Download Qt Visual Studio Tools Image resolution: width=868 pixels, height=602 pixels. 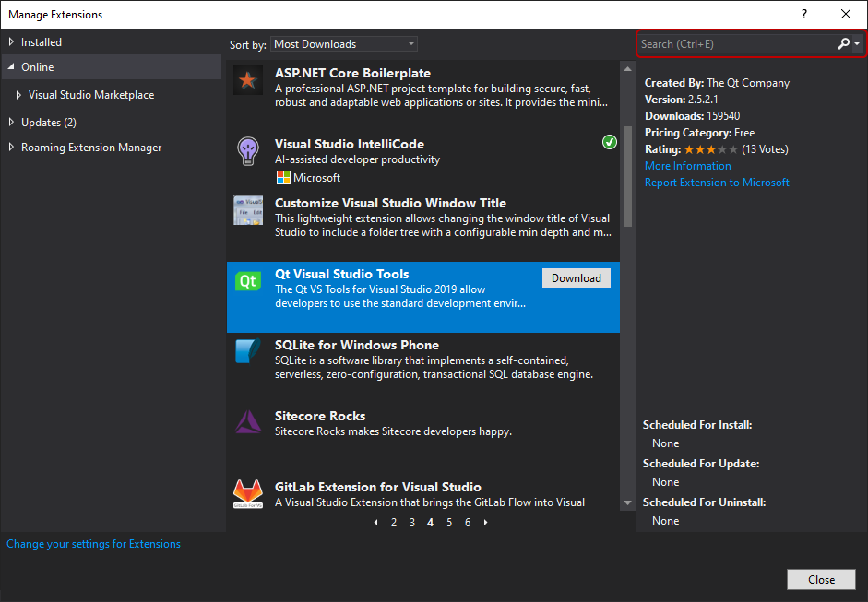[576, 278]
